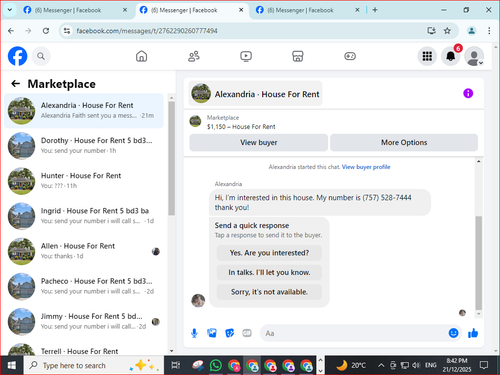Open Jimmy - House For Rent conversation
This screenshot has height=375, width=500.
84,321
